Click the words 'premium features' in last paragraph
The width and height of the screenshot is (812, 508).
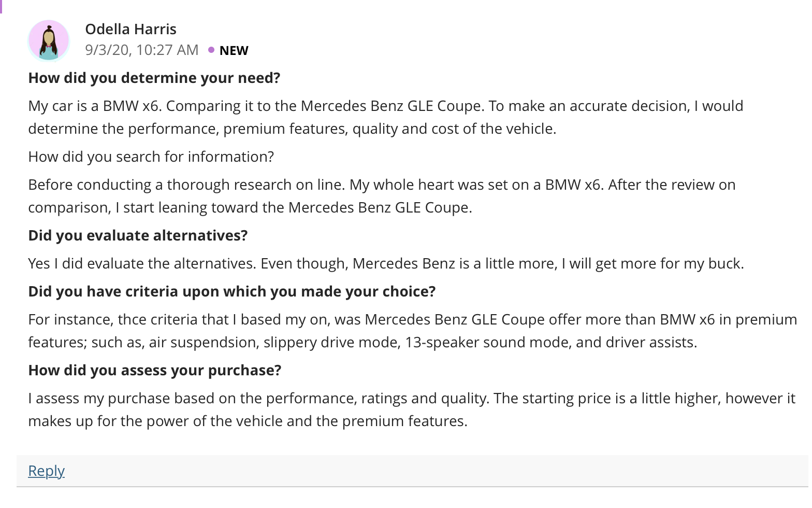pyautogui.click(x=403, y=421)
